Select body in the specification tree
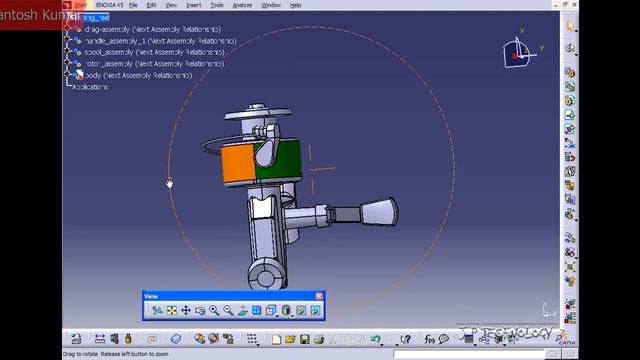Screen dimensions: 640x360 [138, 75]
